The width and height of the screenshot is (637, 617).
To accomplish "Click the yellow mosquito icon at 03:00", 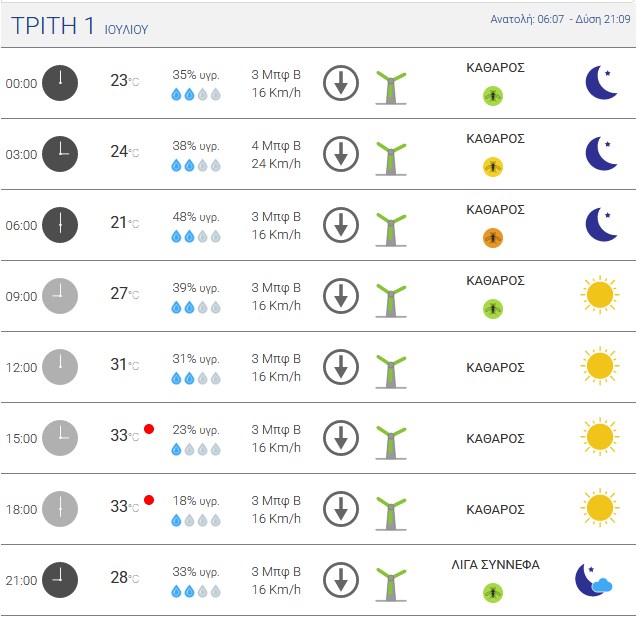I will 493,167.
